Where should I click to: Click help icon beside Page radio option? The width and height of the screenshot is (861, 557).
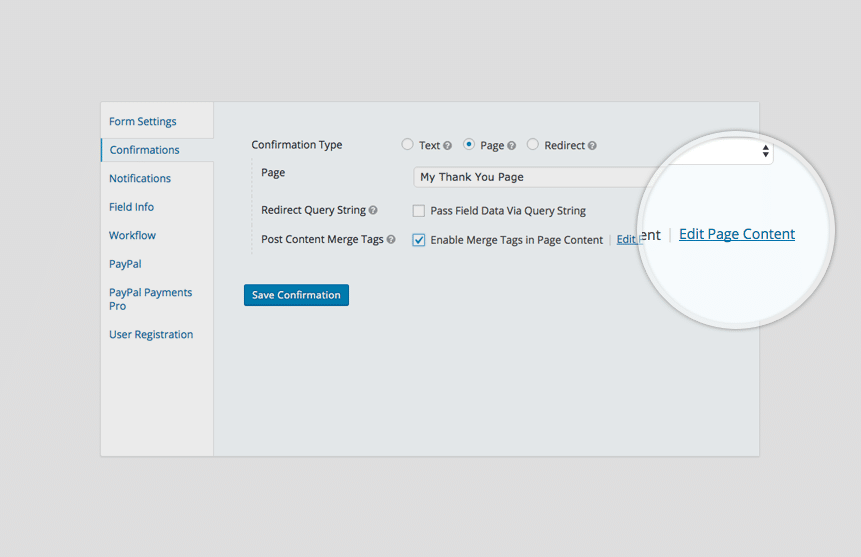[512, 146]
